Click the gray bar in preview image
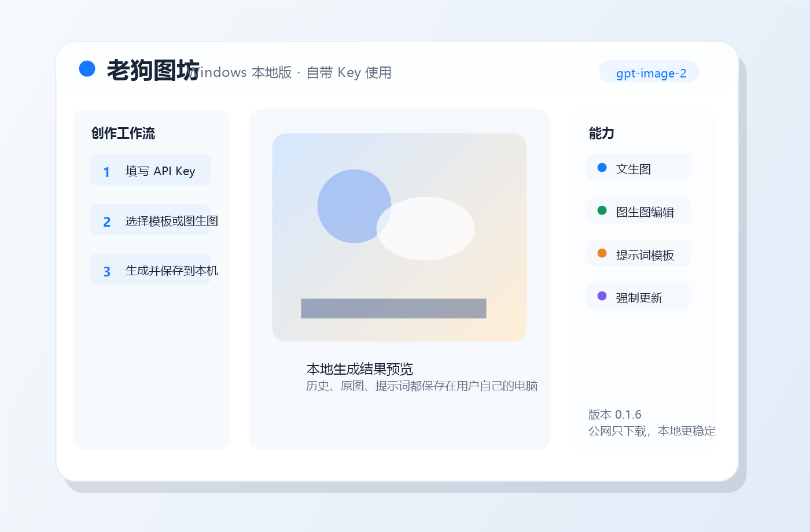The width and height of the screenshot is (810, 532). 393,308
